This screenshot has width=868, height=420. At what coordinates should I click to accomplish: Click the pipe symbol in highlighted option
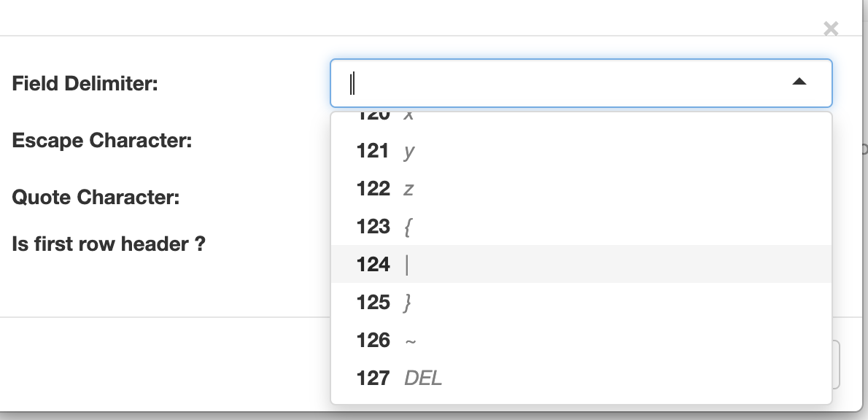pos(407,265)
